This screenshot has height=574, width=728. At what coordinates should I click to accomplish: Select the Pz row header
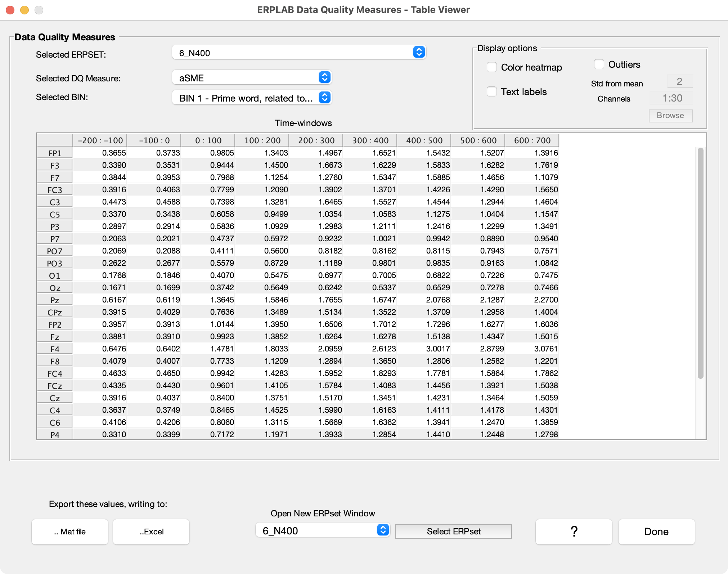coord(55,300)
